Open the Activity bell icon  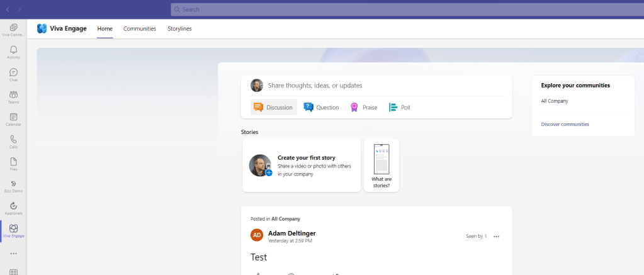(13, 52)
